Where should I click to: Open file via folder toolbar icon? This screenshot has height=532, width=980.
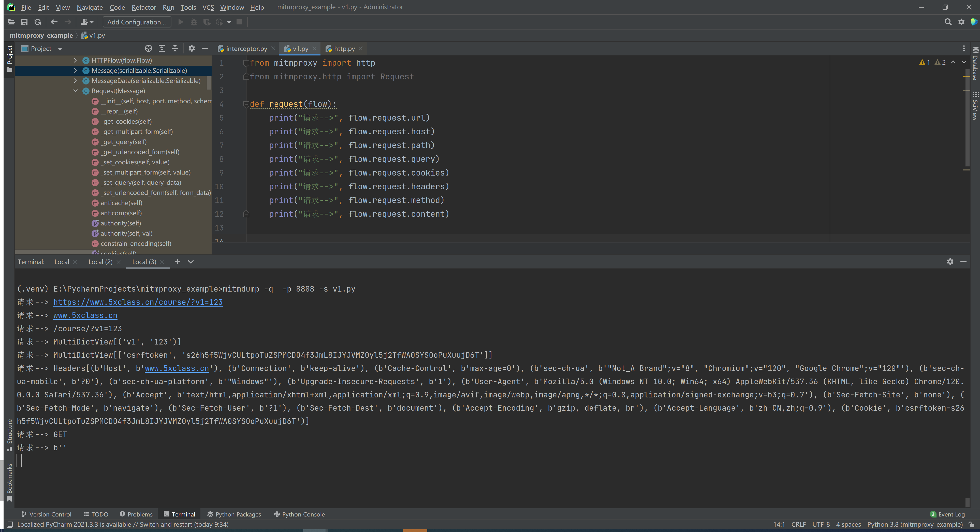pyautogui.click(x=11, y=22)
